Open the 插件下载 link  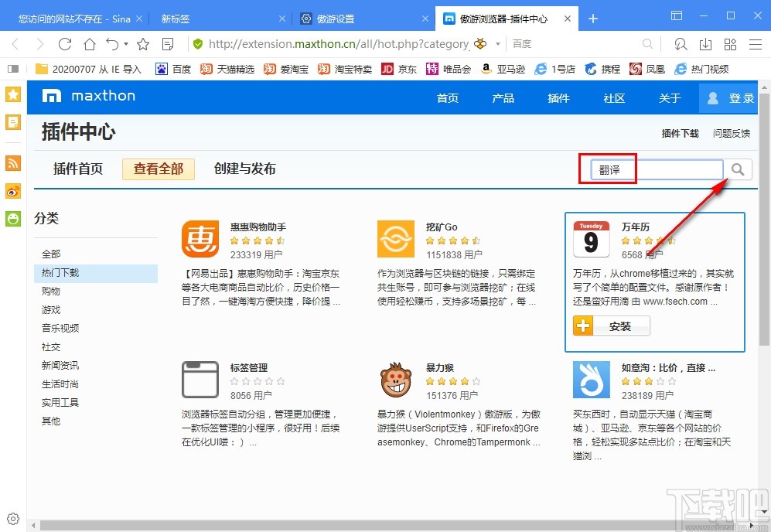[x=680, y=133]
